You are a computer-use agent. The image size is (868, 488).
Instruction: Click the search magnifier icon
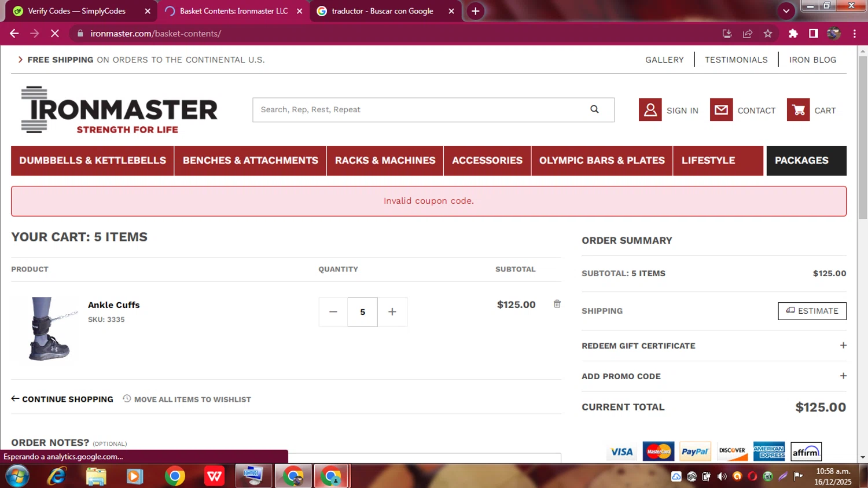[x=594, y=109]
